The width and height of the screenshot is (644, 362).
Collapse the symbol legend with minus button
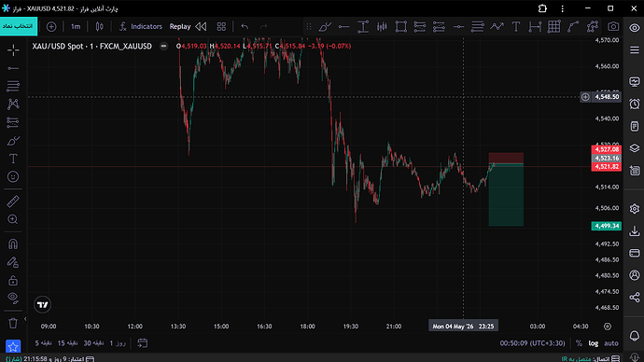click(163, 46)
